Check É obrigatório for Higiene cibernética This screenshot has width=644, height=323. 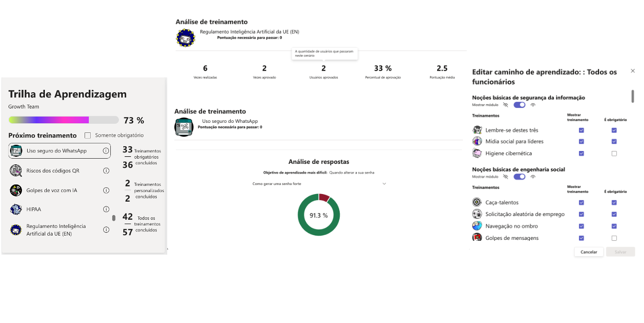tap(614, 153)
